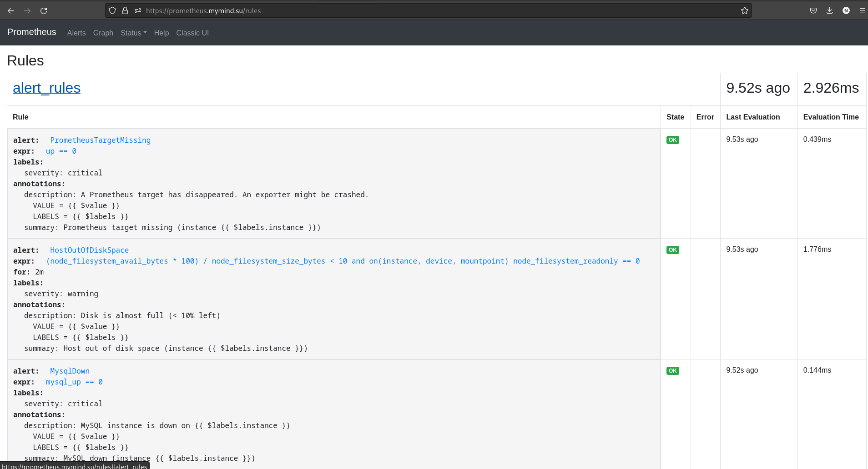
Task: Open the Alerts page
Action: pos(76,33)
